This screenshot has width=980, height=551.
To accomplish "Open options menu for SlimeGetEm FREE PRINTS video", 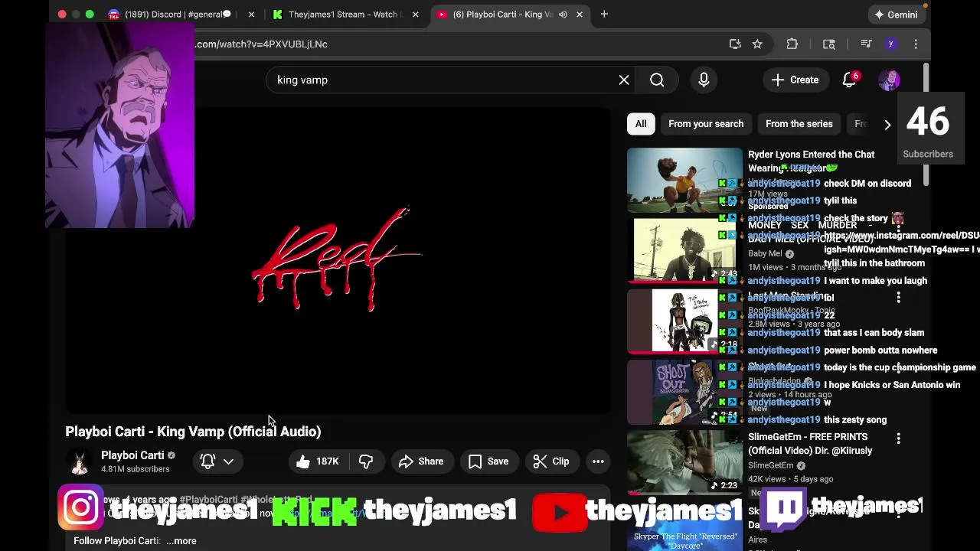I will click(898, 439).
